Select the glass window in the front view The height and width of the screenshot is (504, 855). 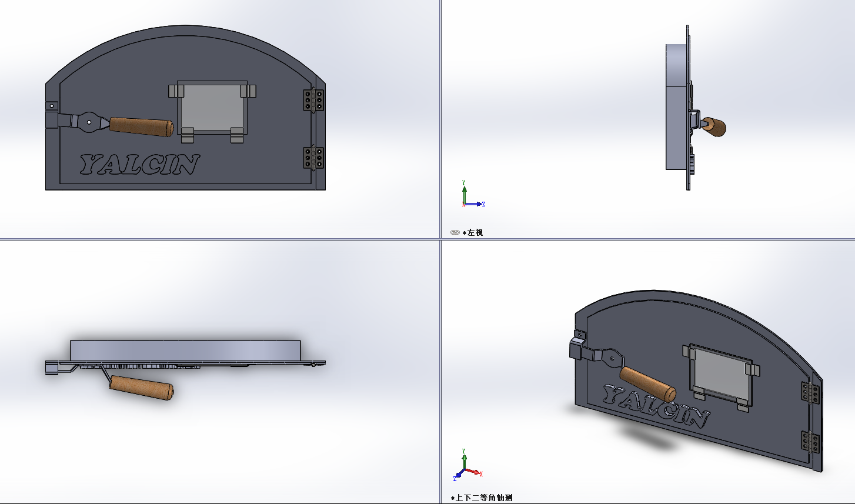click(212, 108)
